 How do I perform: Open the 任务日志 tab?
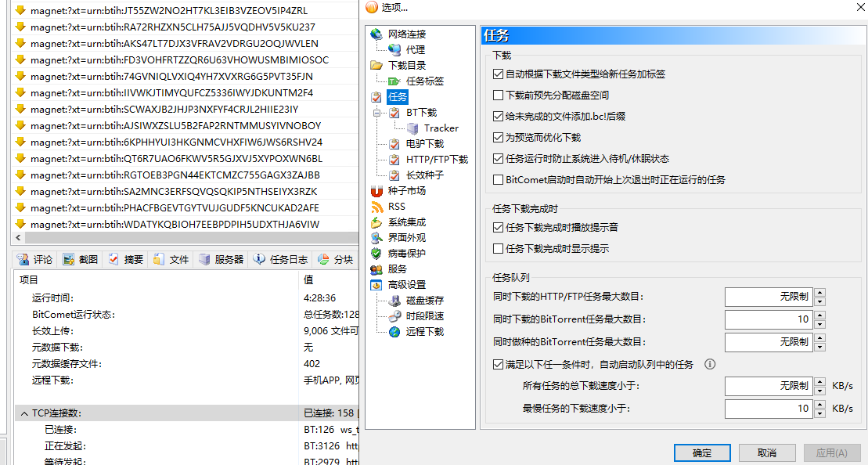[x=281, y=259]
